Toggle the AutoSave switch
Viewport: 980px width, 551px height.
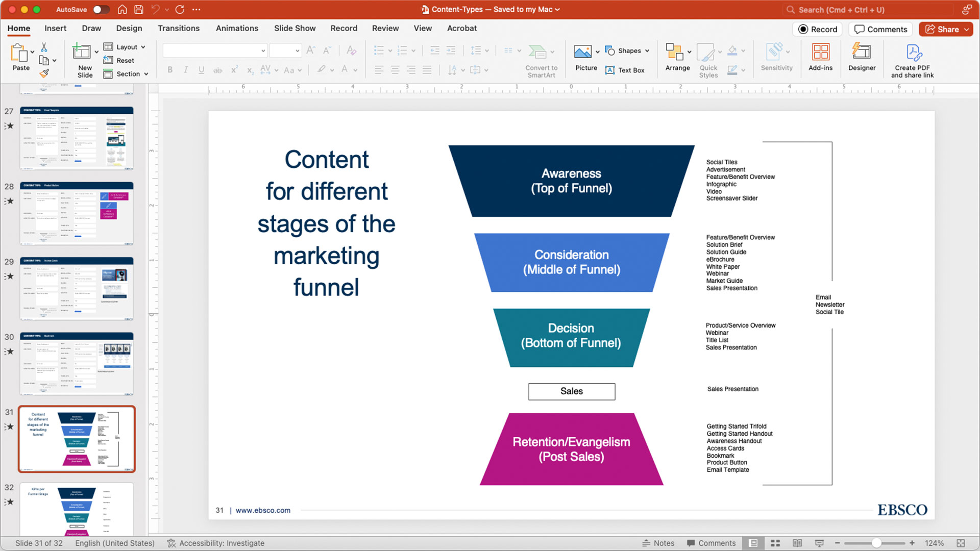(101, 9)
